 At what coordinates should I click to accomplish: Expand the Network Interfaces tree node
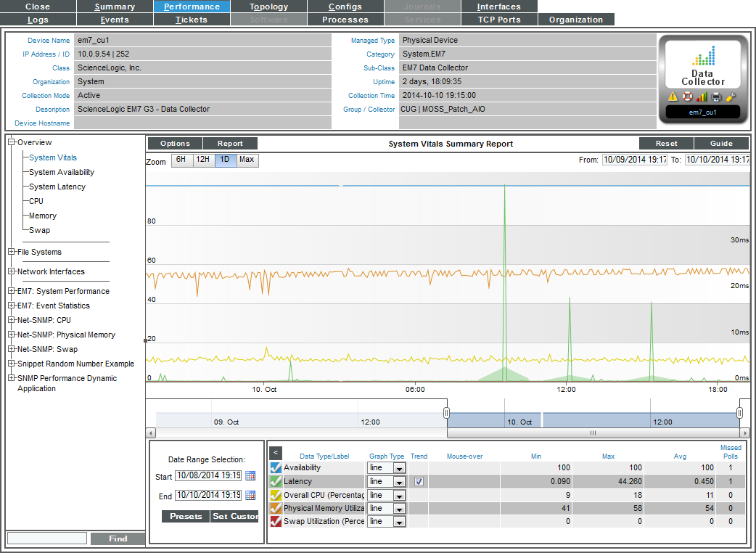(12, 271)
